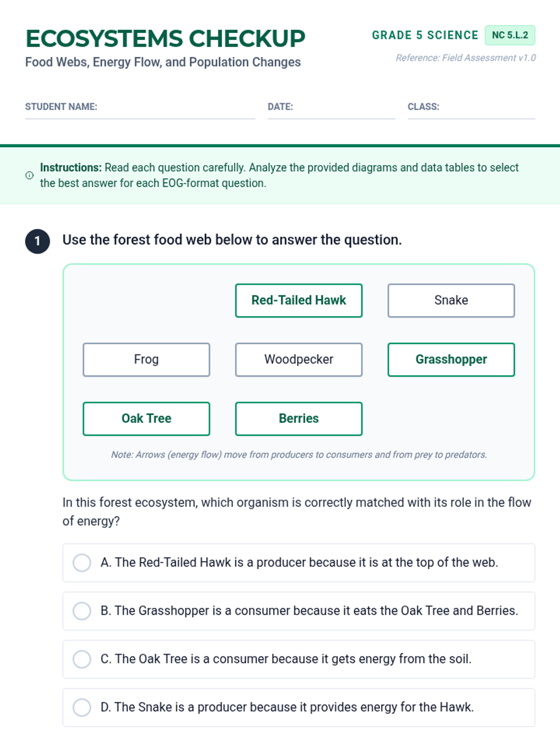560x747 pixels.
Task: Click the Woodpecker food web box
Action: click(x=299, y=360)
